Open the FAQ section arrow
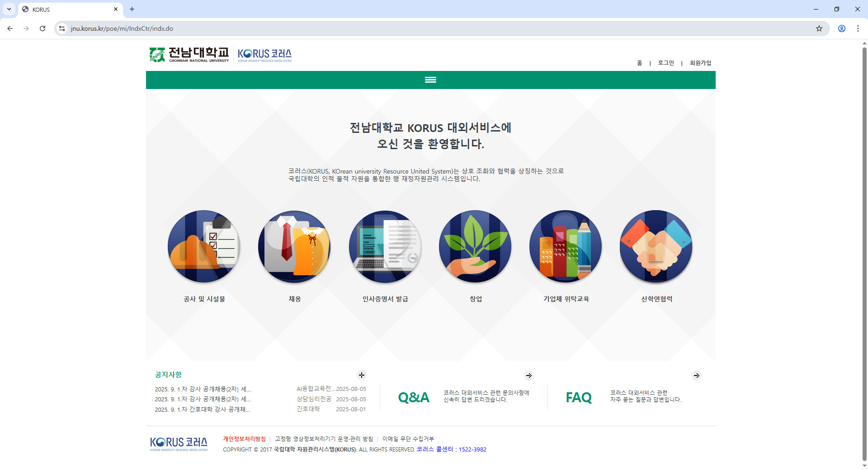Screen dimensions: 868x470 point(697,375)
